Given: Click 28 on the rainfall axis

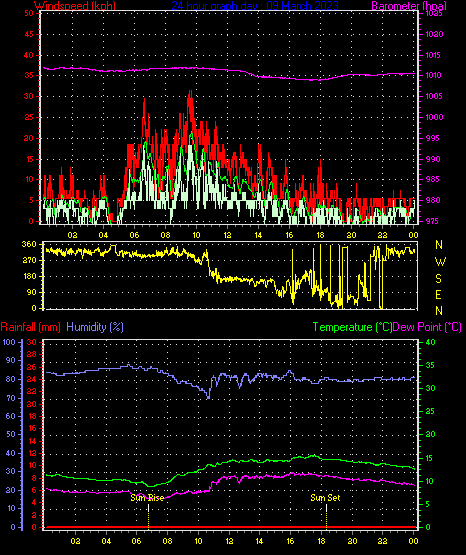Looking at the screenshot, I should [32, 354].
